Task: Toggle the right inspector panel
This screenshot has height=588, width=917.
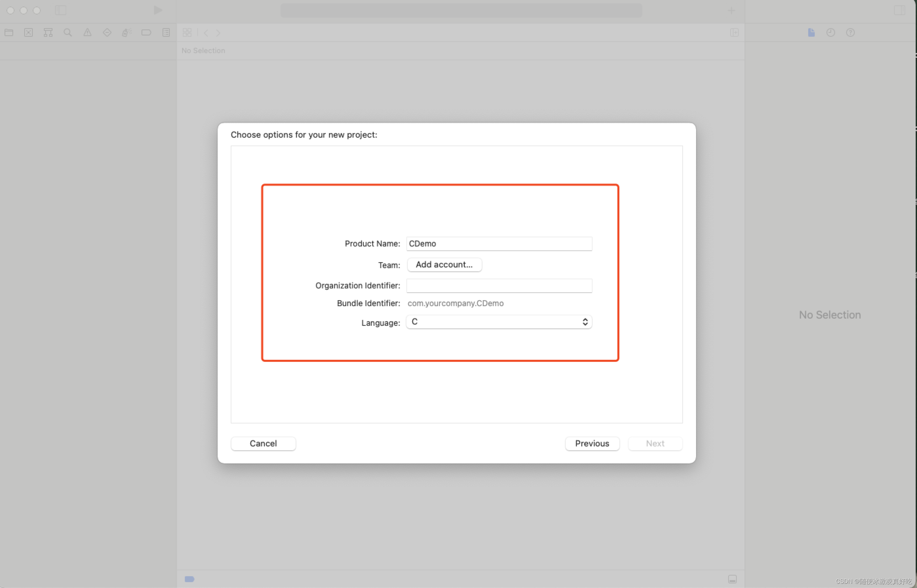Action: pos(899,10)
